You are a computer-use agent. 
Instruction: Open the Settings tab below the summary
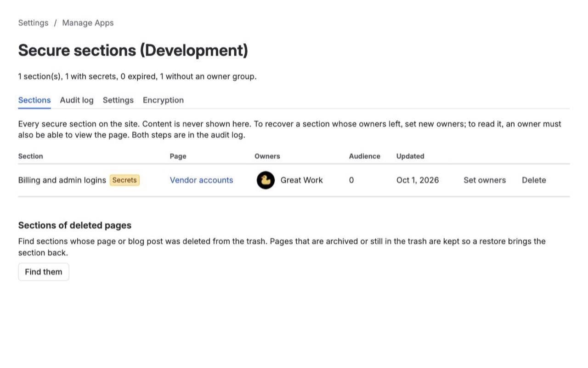click(x=118, y=100)
